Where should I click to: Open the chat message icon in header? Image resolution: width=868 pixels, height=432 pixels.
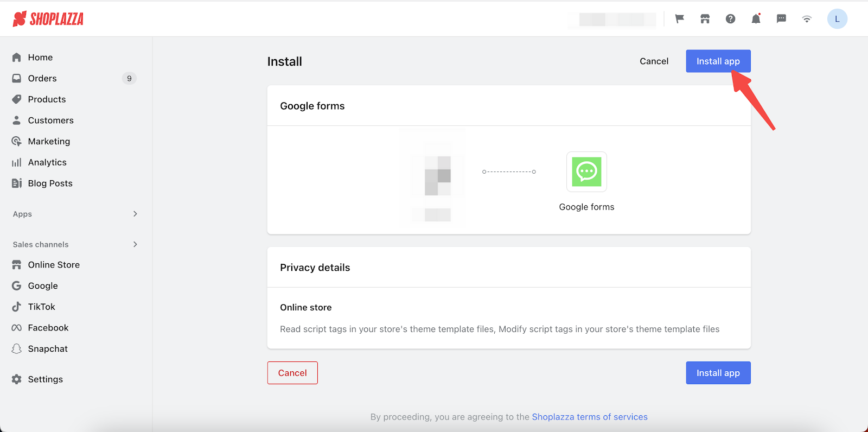point(781,19)
